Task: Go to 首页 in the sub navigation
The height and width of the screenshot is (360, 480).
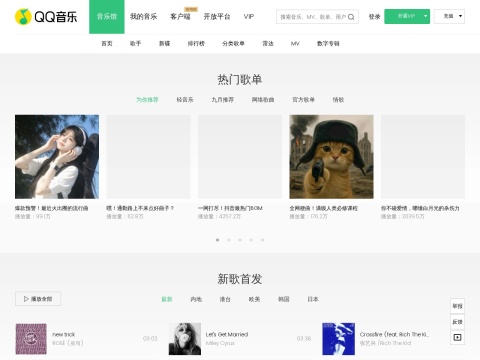Action: point(107,43)
